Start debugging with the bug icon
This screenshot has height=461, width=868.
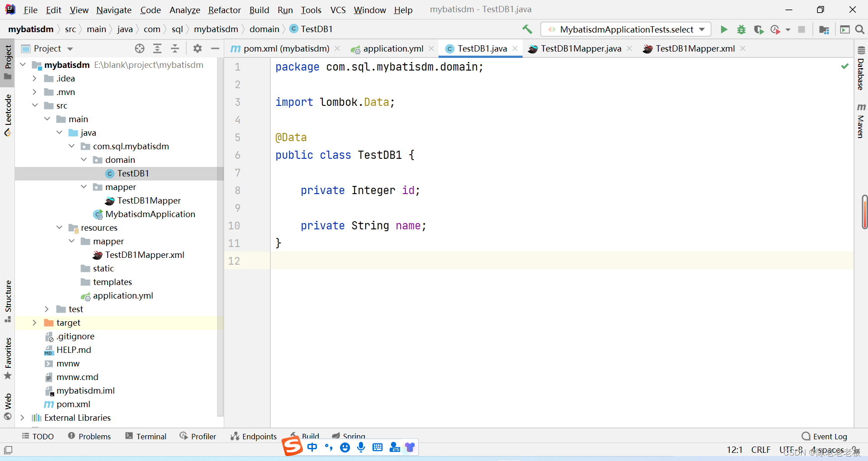[x=741, y=29]
